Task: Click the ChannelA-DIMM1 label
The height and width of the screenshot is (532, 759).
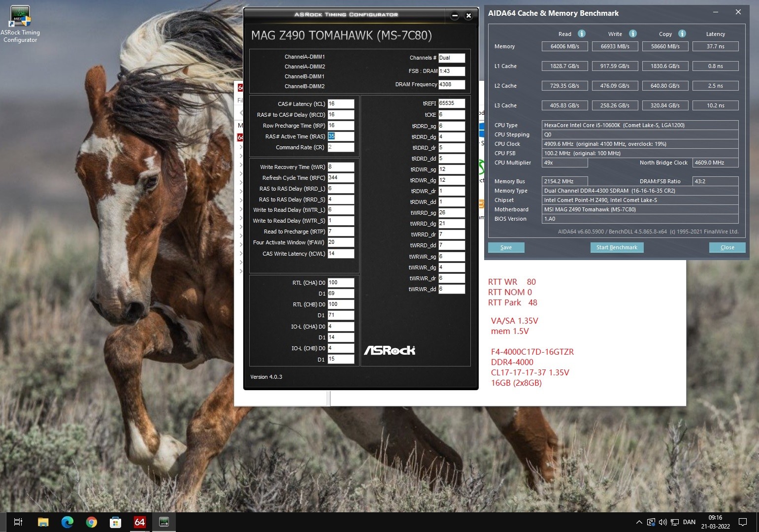Action: coord(304,57)
